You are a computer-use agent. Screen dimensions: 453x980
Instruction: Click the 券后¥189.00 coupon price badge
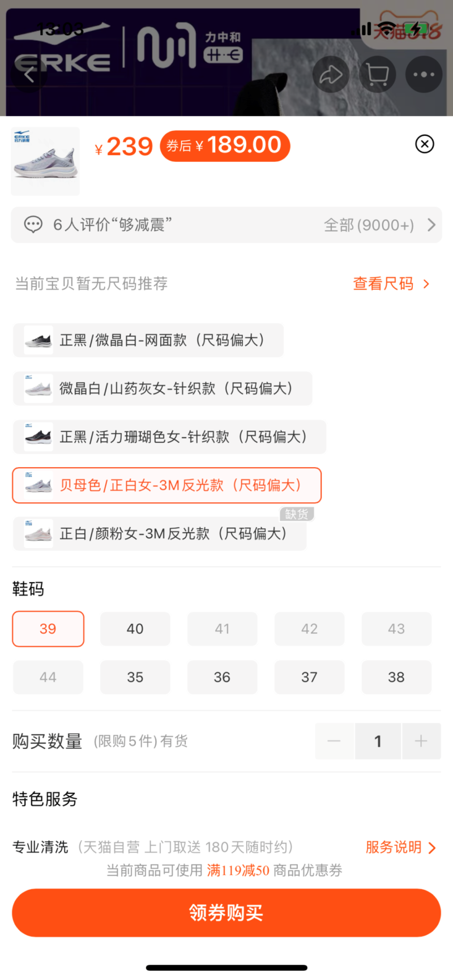click(225, 145)
